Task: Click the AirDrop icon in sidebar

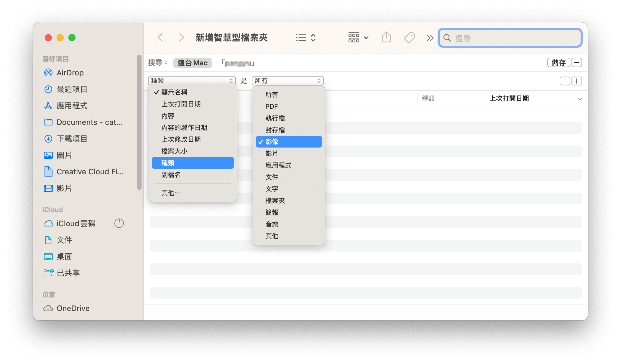Action: (48, 73)
